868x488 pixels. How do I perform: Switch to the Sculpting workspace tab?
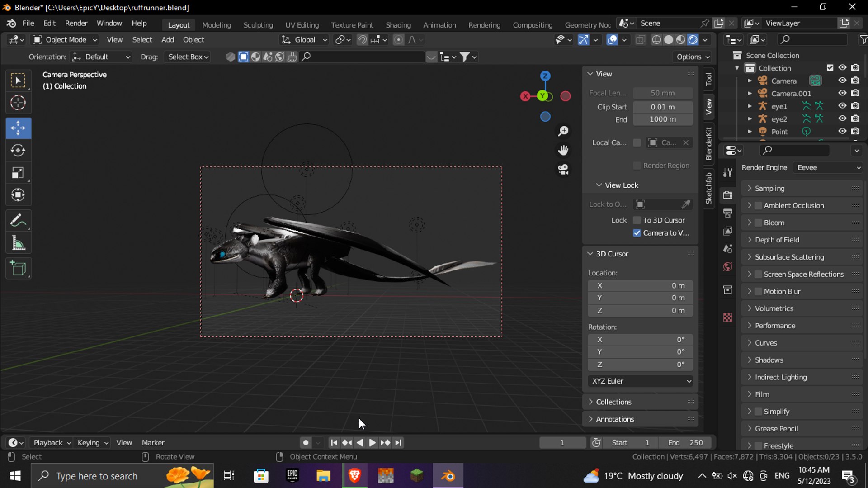[258, 25]
